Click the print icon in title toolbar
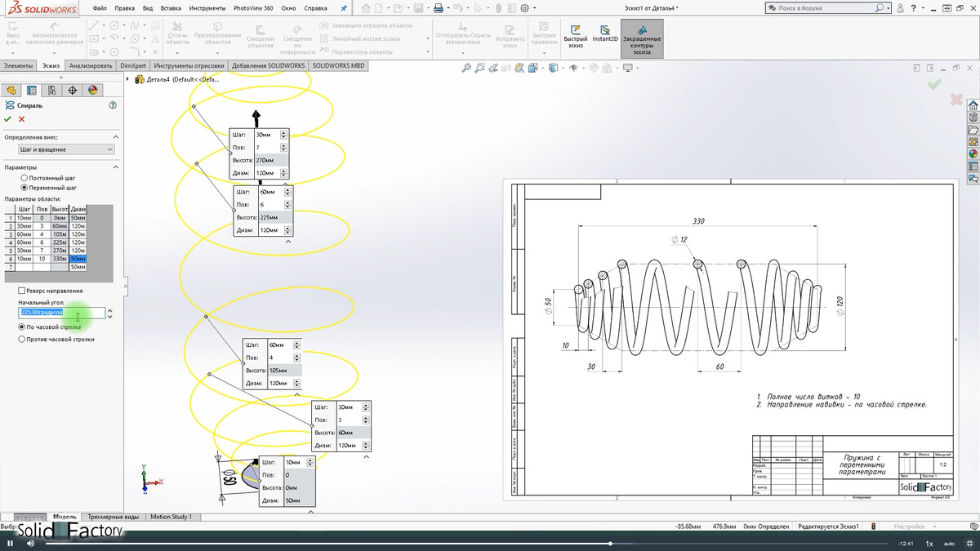This screenshot has height=551, width=980. (439, 8)
